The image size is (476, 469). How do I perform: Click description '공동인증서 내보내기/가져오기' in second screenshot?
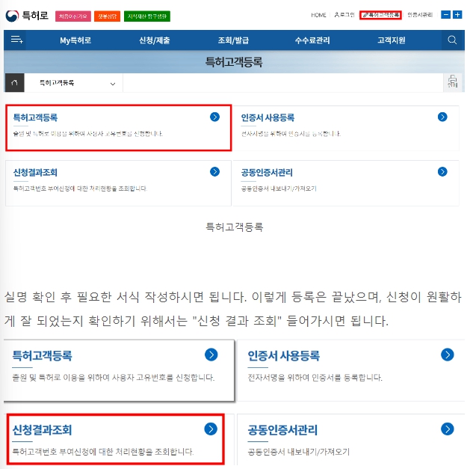pos(298,452)
